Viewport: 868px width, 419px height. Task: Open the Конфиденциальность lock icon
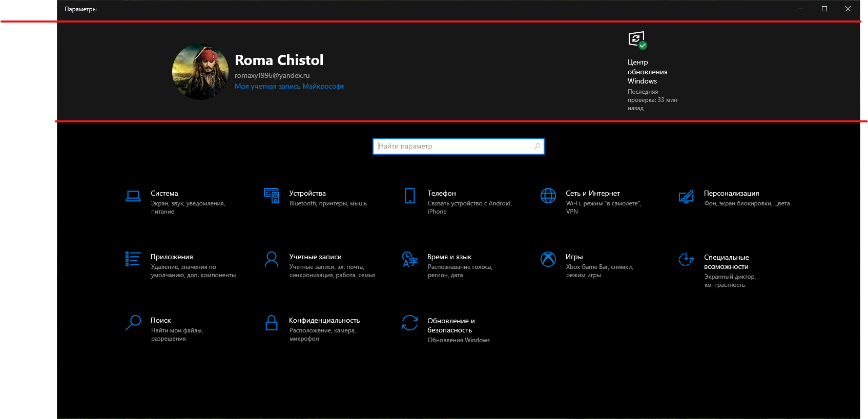click(x=272, y=323)
